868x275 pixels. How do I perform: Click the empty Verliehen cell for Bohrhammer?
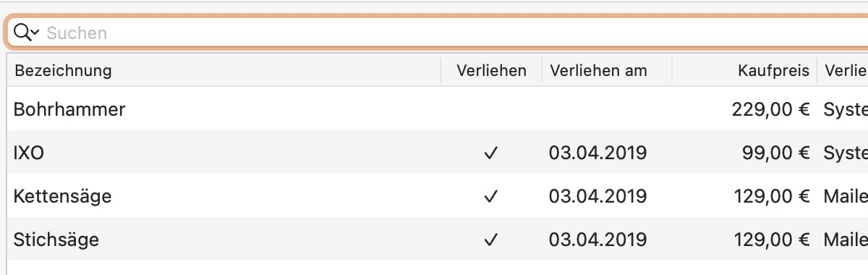click(491, 109)
